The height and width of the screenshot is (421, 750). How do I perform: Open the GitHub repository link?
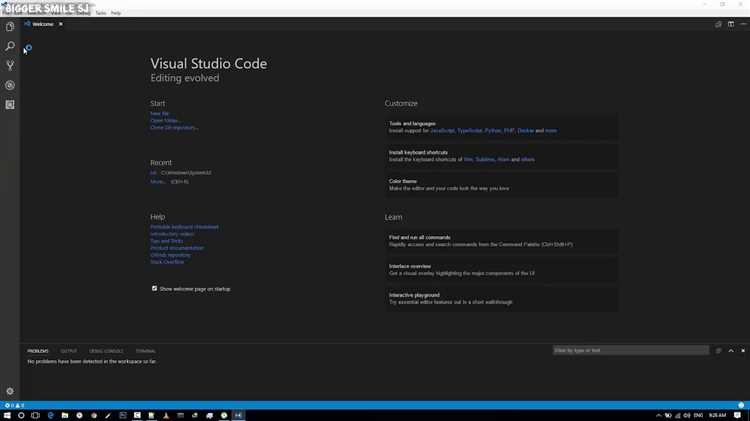[x=170, y=255]
